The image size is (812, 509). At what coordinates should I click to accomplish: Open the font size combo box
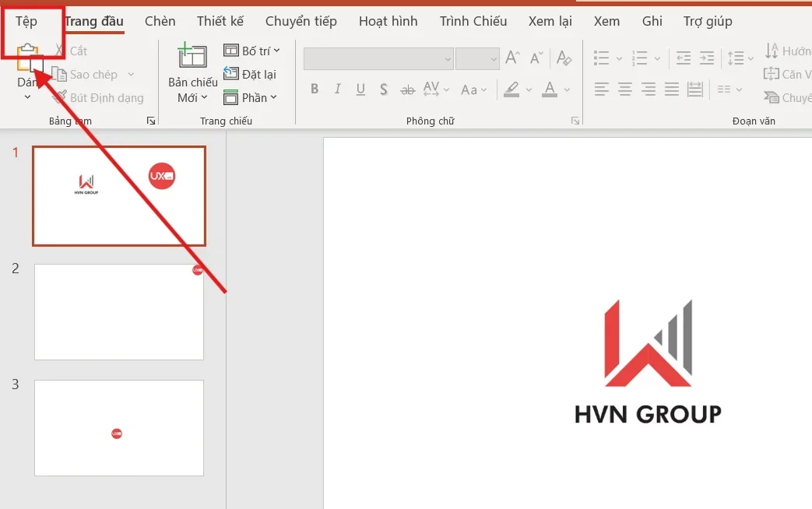coord(477,59)
